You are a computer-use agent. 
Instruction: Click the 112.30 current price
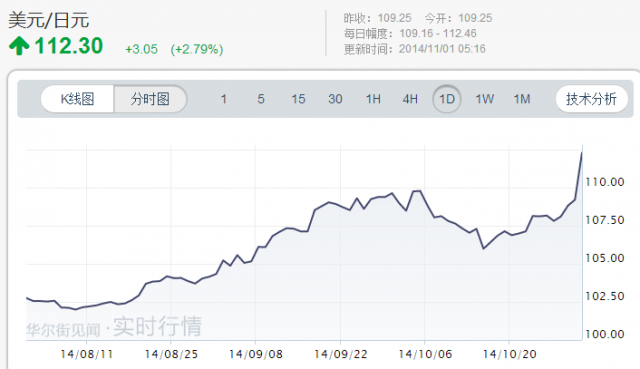[69, 46]
